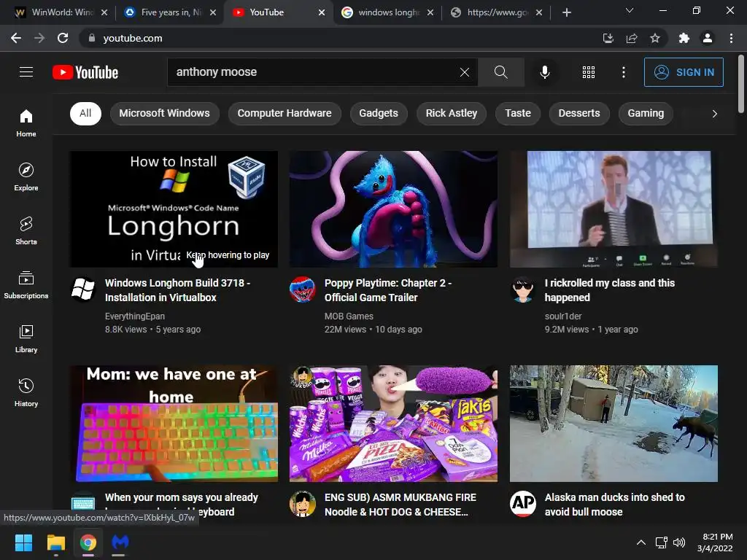Open Malwarebytes from the taskbar

tap(120, 542)
